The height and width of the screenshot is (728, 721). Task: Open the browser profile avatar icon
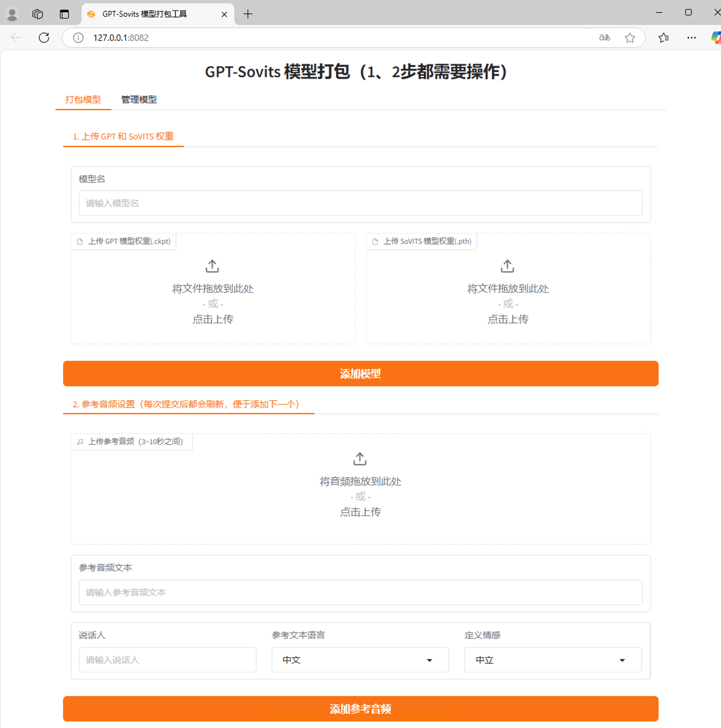[12, 14]
